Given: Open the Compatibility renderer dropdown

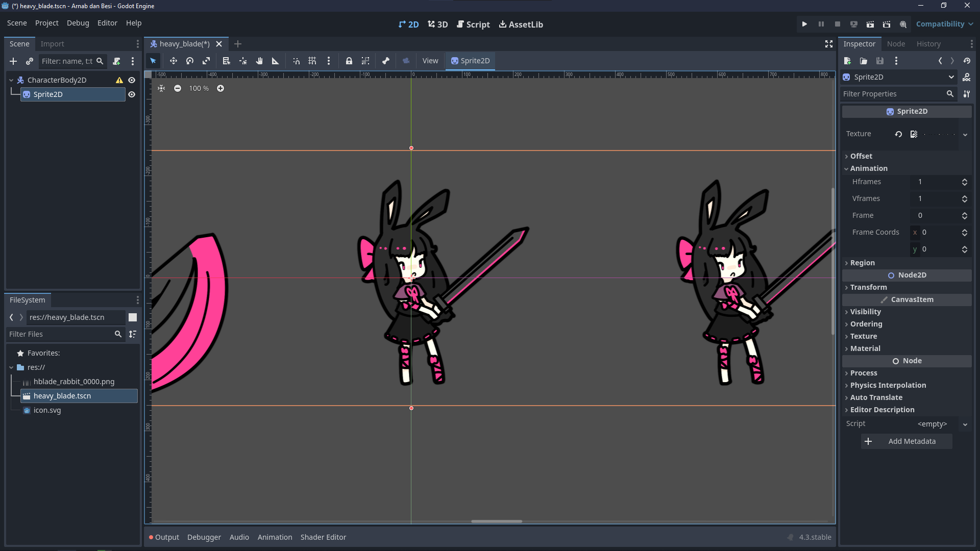Looking at the screenshot, I should (944, 24).
